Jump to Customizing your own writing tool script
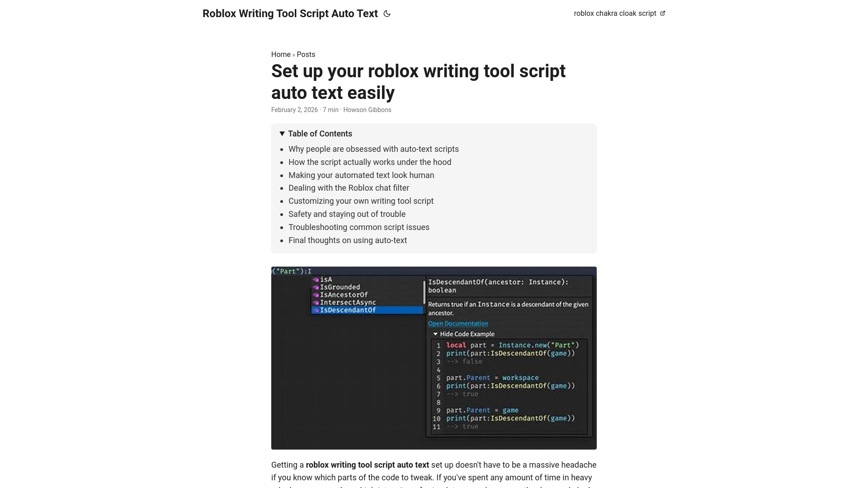The height and width of the screenshot is (488, 868). point(361,201)
